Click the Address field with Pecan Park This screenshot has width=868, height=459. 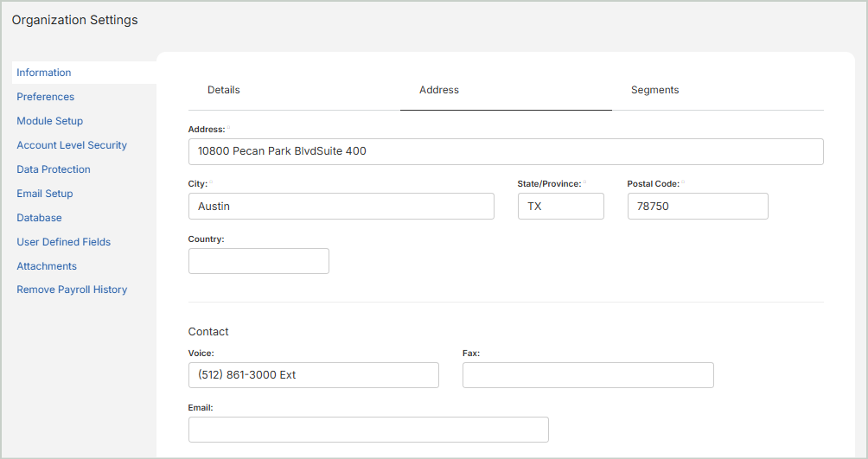pos(506,151)
